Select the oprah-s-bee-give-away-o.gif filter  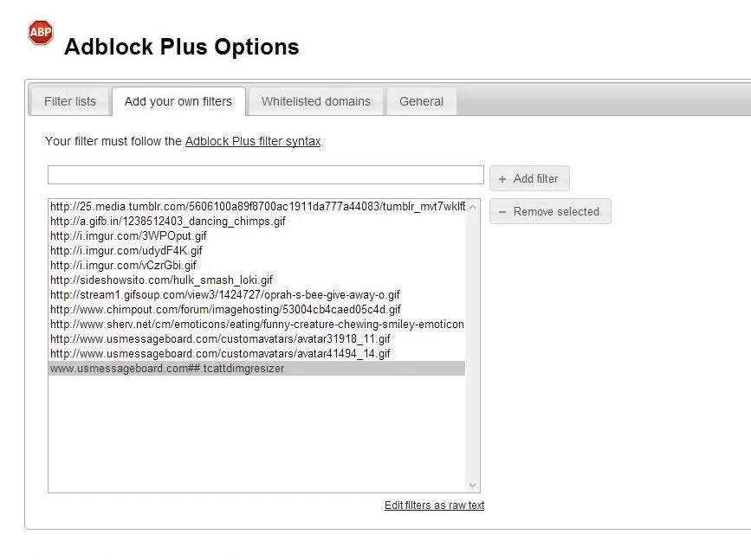click(225, 294)
